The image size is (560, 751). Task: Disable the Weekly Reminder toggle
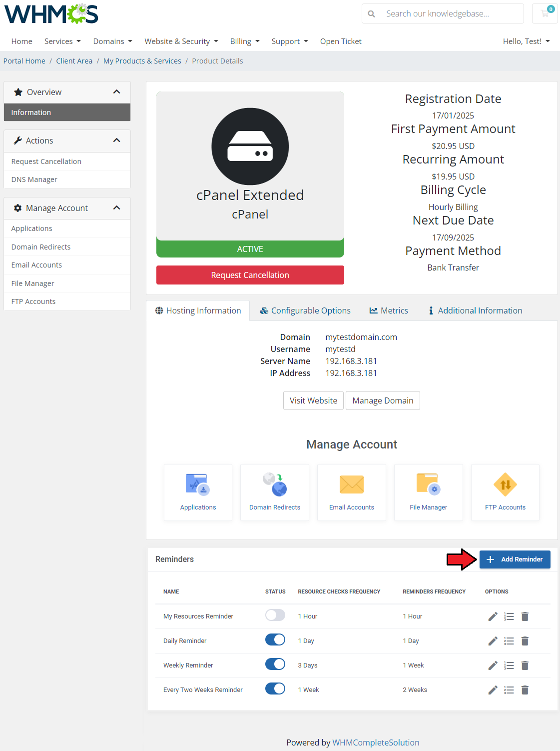pos(275,664)
